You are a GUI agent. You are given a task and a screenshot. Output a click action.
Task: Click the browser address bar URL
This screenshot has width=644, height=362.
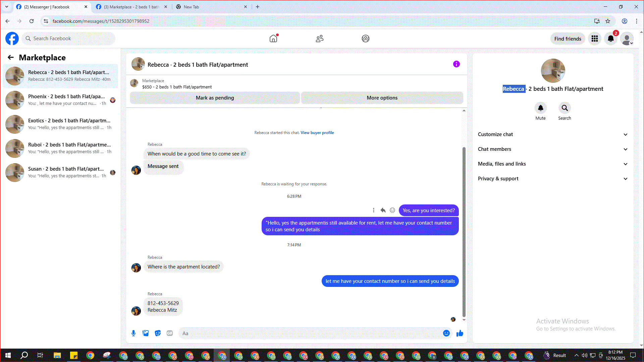click(101, 21)
